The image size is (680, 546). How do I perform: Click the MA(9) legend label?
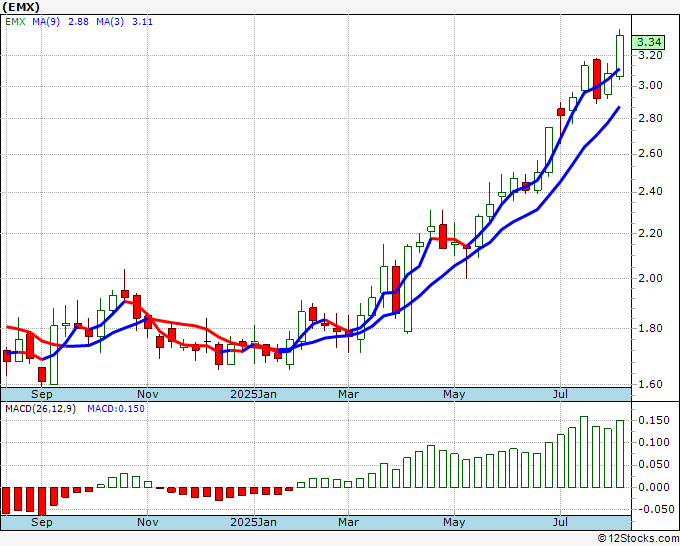(46, 22)
